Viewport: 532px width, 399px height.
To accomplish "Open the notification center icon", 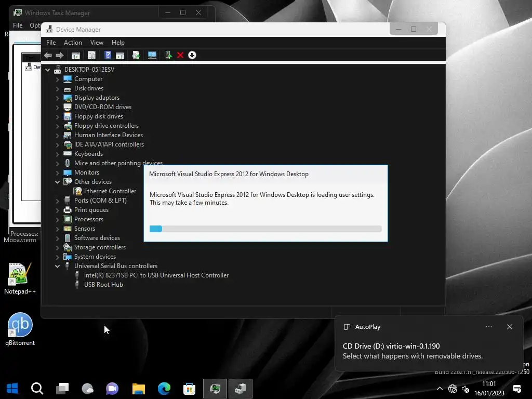I will pyautogui.click(x=517, y=389).
